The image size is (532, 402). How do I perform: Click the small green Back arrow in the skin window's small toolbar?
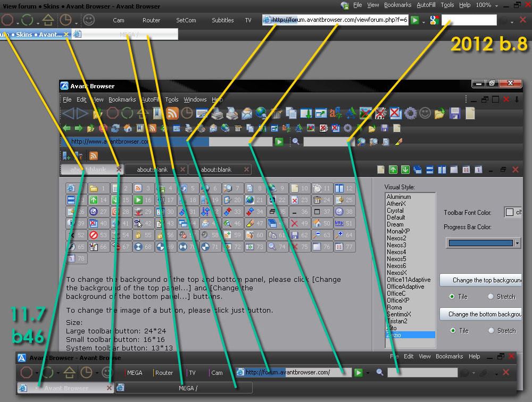tap(66, 128)
